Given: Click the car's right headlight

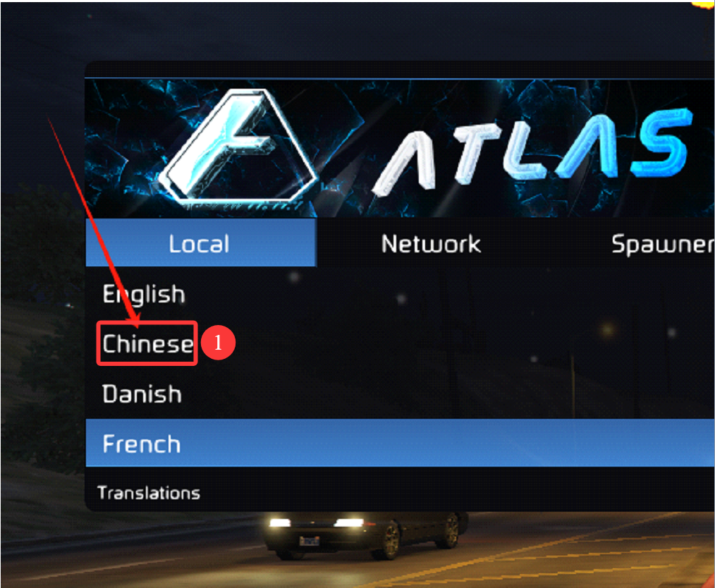Looking at the screenshot, I should pyautogui.click(x=350, y=522).
